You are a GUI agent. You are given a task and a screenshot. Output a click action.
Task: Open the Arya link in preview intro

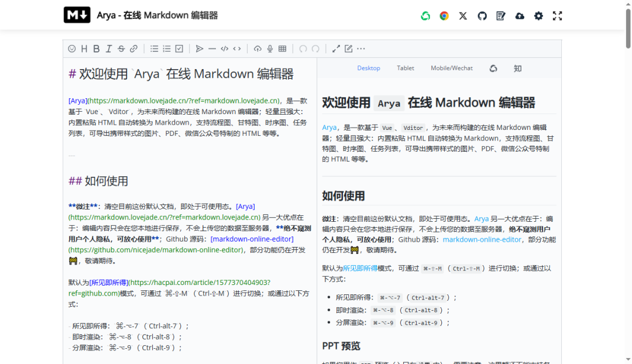pyautogui.click(x=329, y=128)
